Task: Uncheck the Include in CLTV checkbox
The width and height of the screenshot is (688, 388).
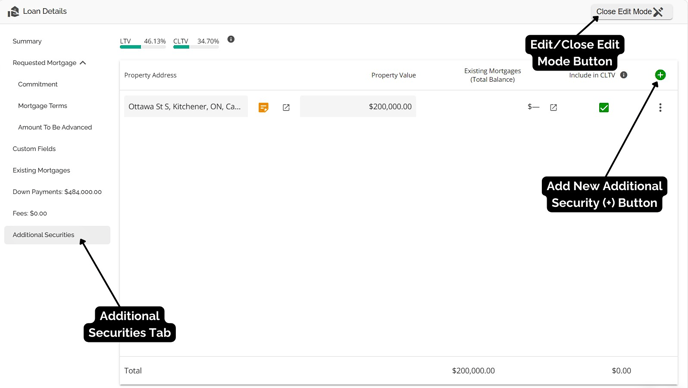Action: click(x=604, y=108)
